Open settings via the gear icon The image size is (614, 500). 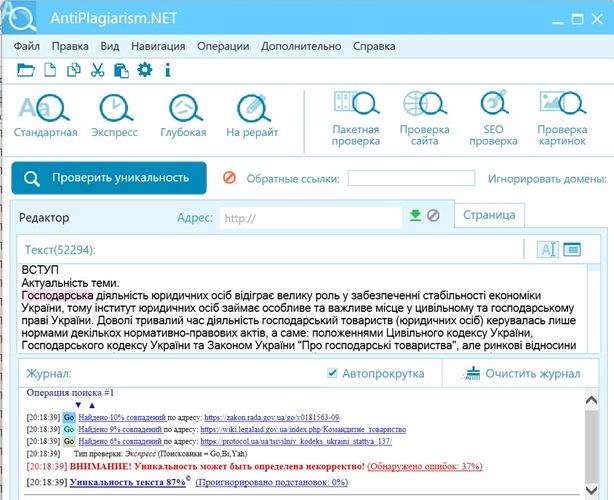(x=144, y=70)
